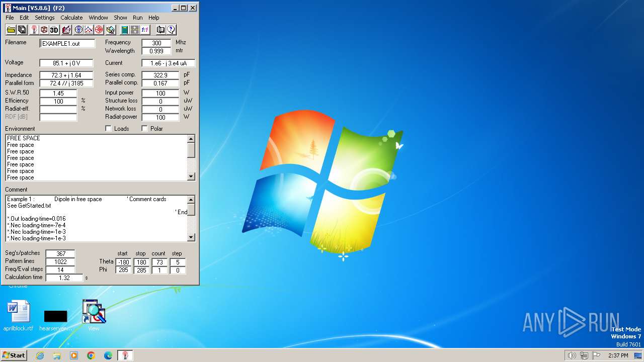
Task: Click the Seg's/patches value 367
Action: (60, 253)
